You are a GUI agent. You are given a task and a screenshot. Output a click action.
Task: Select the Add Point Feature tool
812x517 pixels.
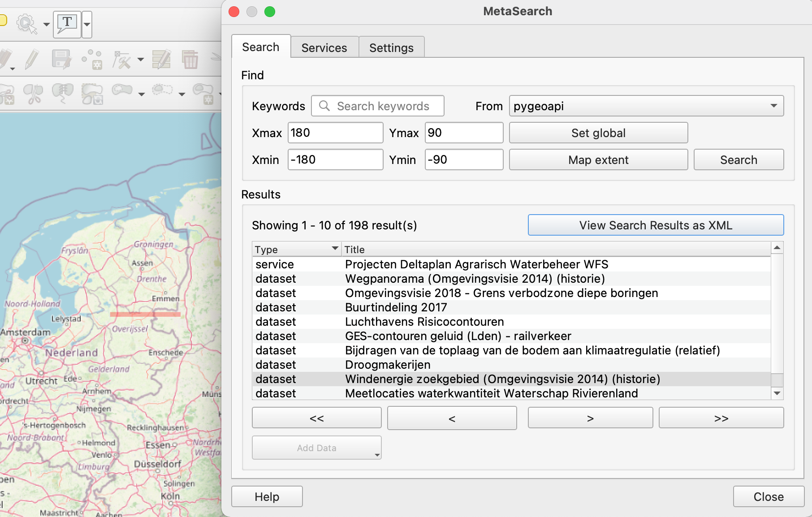click(x=92, y=60)
